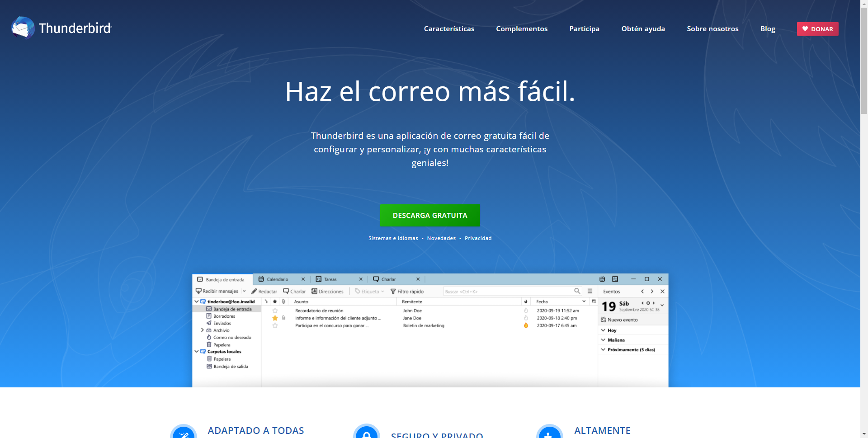This screenshot has width=868, height=438.
Task: Open the Complementos nav menu item
Action: pyautogui.click(x=522, y=28)
